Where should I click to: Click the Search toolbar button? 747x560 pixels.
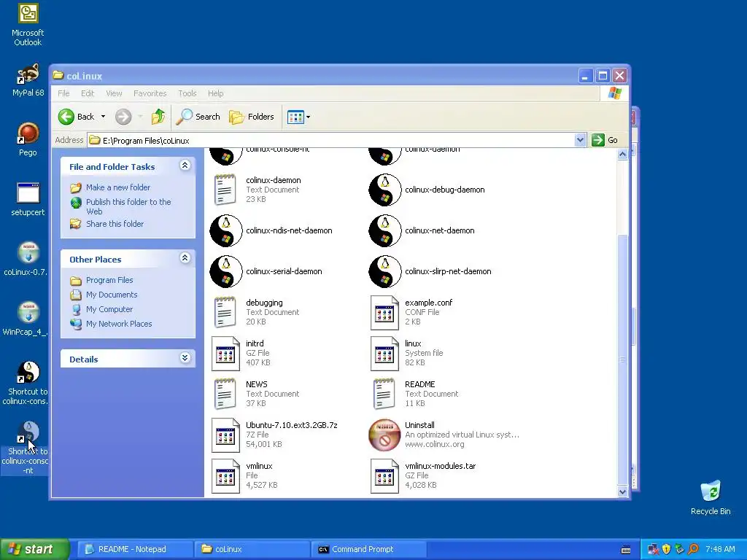pyautogui.click(x=198, y=117)
